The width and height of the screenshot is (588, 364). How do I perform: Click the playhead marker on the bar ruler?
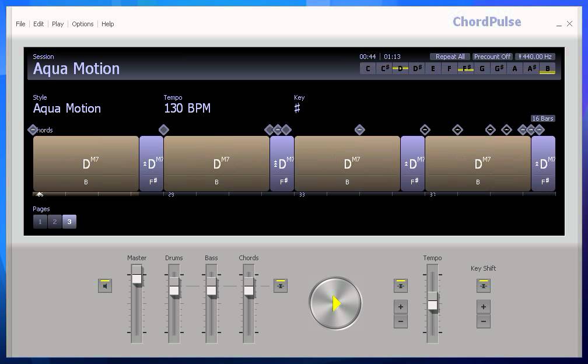click(40, 194)
